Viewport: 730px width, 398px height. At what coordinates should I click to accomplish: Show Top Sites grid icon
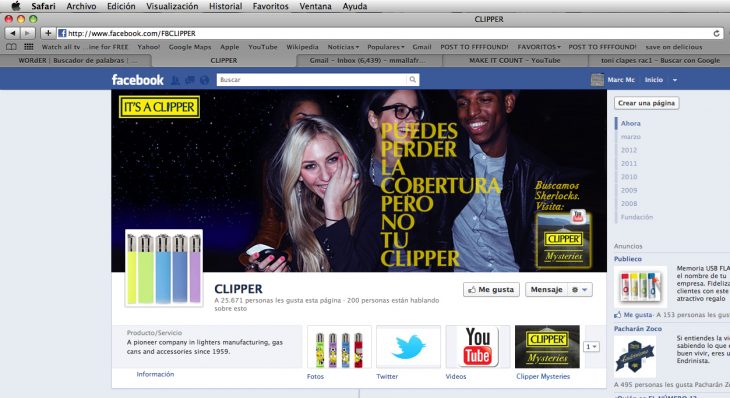pos(29,47)
